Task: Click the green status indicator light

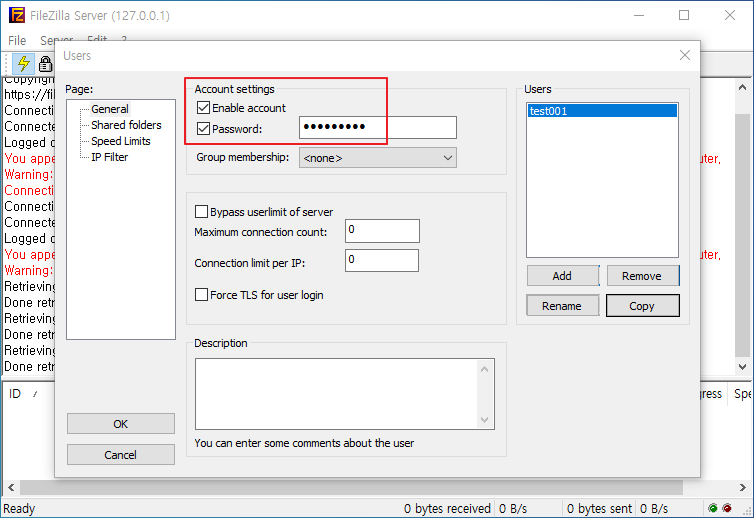Action: [713, 508]
